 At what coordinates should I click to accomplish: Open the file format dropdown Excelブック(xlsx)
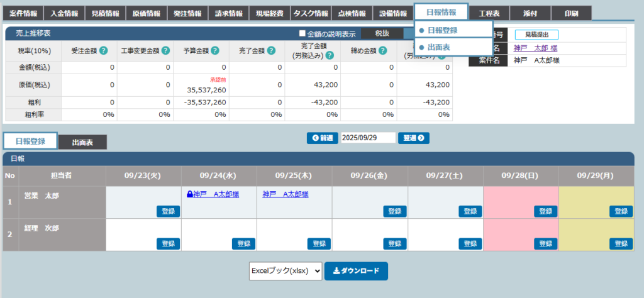(286, 271)
